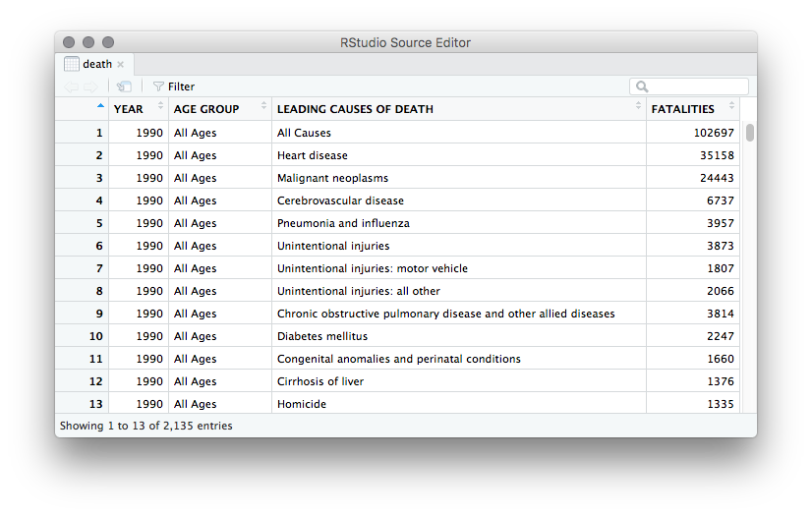Click the Malignant neoplasms cell
Screen dimensions: 812x516
332,178
